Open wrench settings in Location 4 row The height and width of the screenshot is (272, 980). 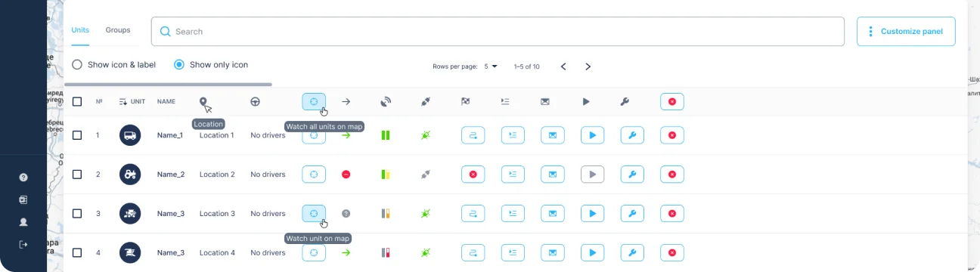point(633,253)
